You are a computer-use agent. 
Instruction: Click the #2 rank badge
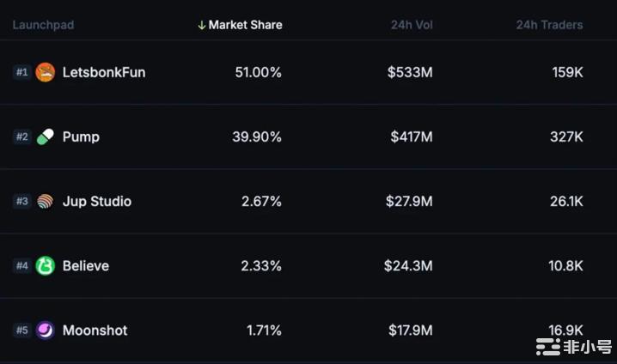(22, 136)
